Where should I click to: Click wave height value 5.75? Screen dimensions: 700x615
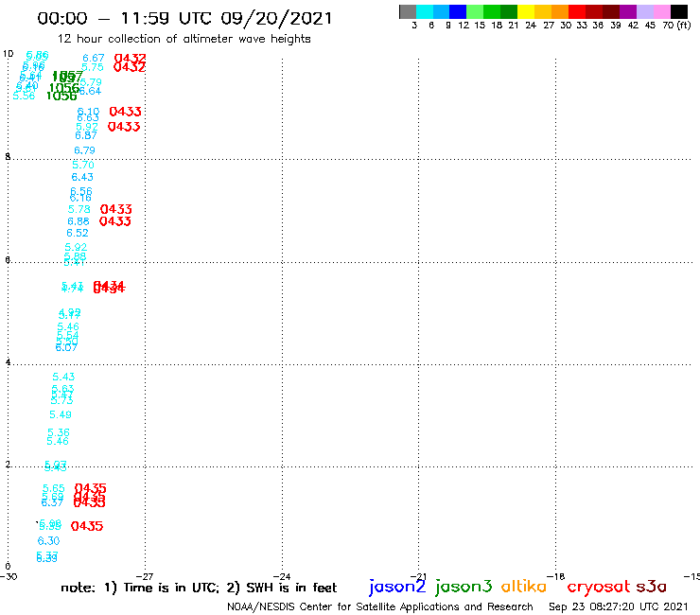tap(93, 67)
